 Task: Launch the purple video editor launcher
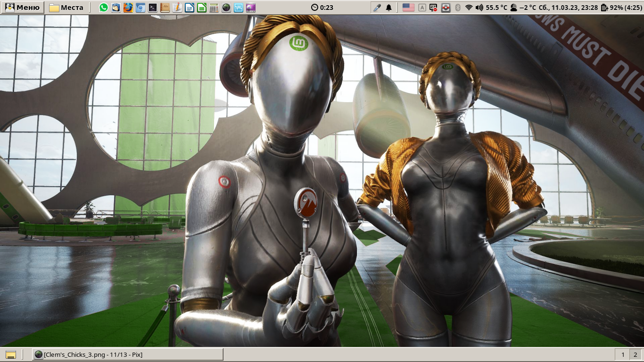[251, 8]
